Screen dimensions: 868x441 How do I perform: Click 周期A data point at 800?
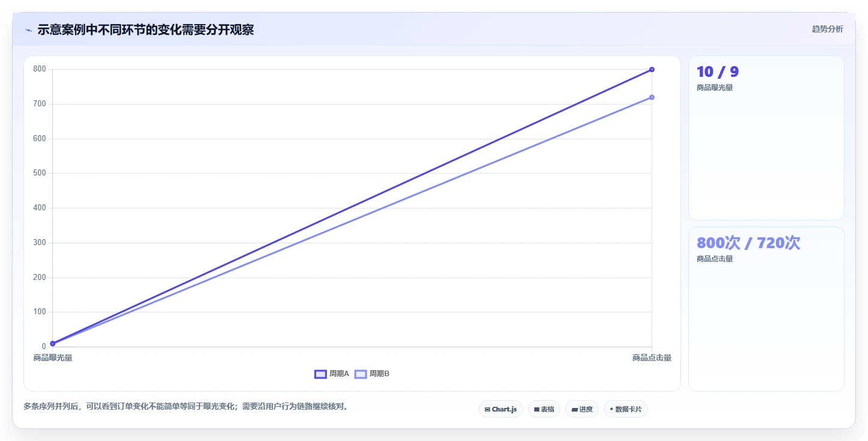click(x=652, y=70)
